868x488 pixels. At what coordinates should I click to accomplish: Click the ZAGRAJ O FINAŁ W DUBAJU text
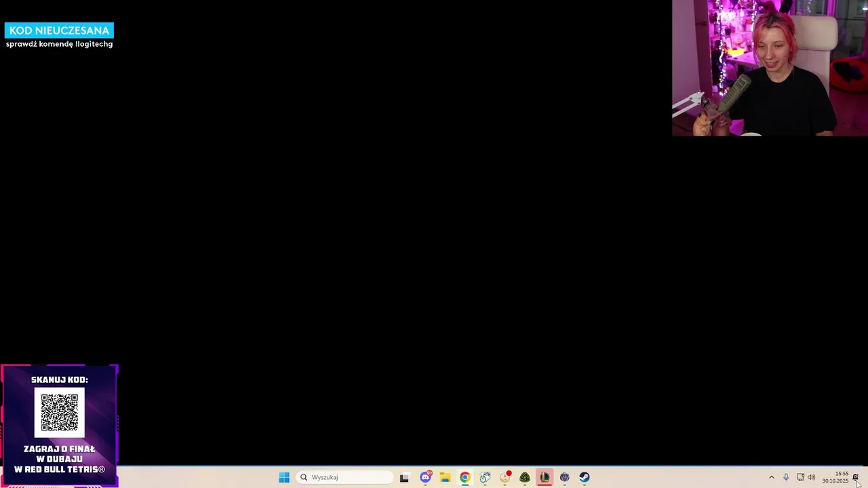(x=60, y=454)
